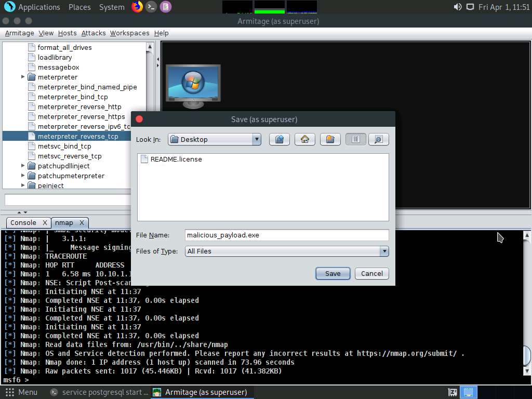Expand the patchupdllinject folder

coord(23,166)
